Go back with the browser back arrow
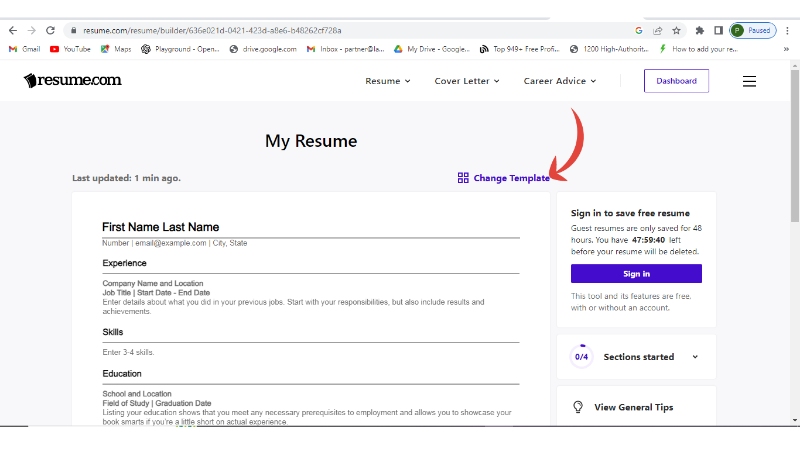 coord(12,31)
